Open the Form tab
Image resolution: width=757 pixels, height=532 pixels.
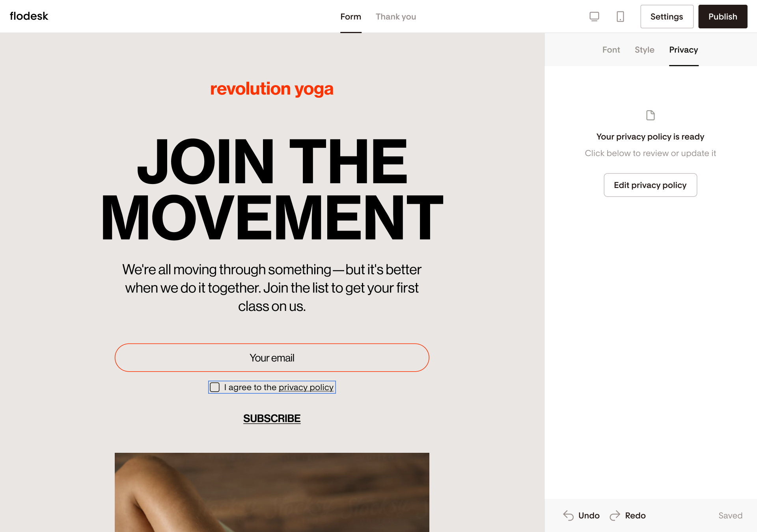pyautogui.click(x=351, y=17)
